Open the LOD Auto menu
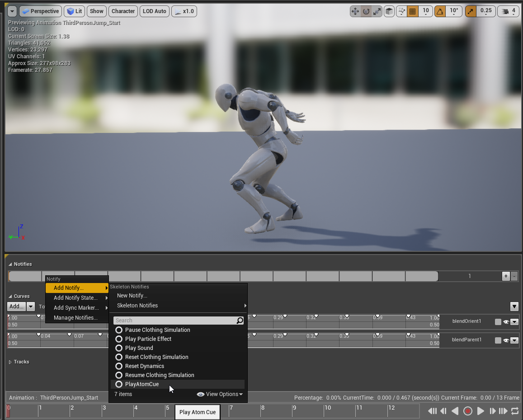 [155, 11]
